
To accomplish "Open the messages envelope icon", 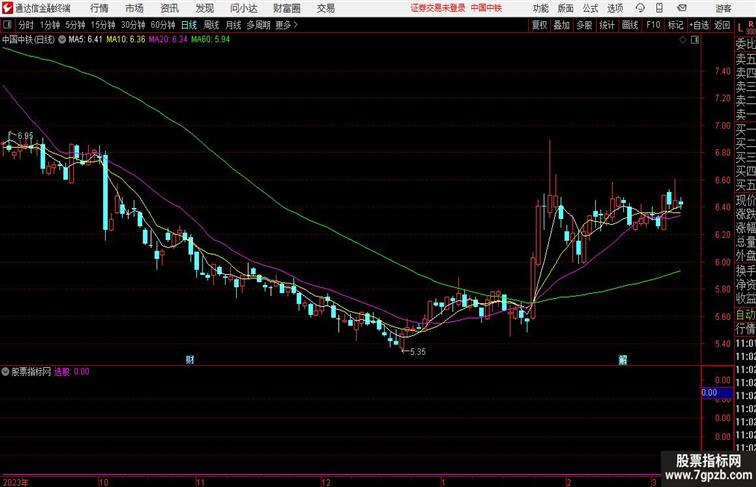I will tap(682, 8).
